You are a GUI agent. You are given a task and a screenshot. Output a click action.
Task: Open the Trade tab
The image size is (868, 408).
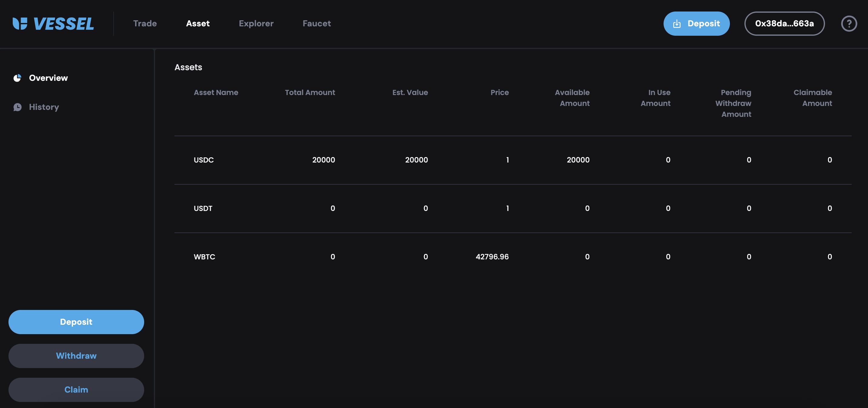pos(145,24)
